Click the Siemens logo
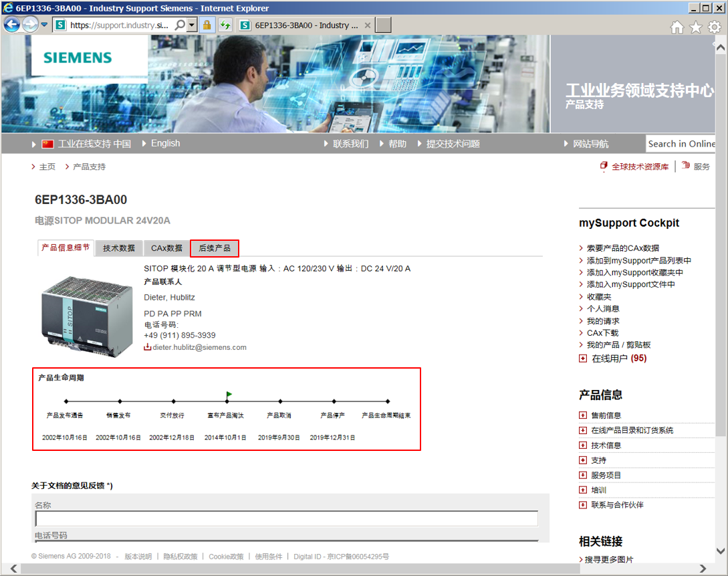 tap(78, 58)
